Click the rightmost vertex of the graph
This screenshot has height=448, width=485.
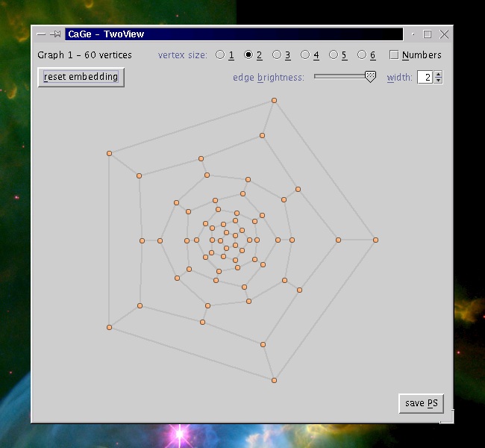[x=375, y=240]
